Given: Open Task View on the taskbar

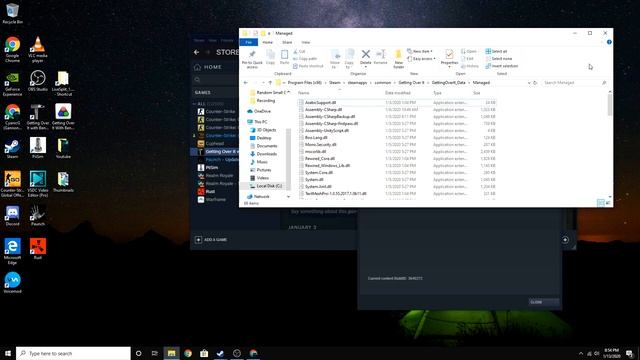Looking at the screenshot, I should click(x=155, y=353).
